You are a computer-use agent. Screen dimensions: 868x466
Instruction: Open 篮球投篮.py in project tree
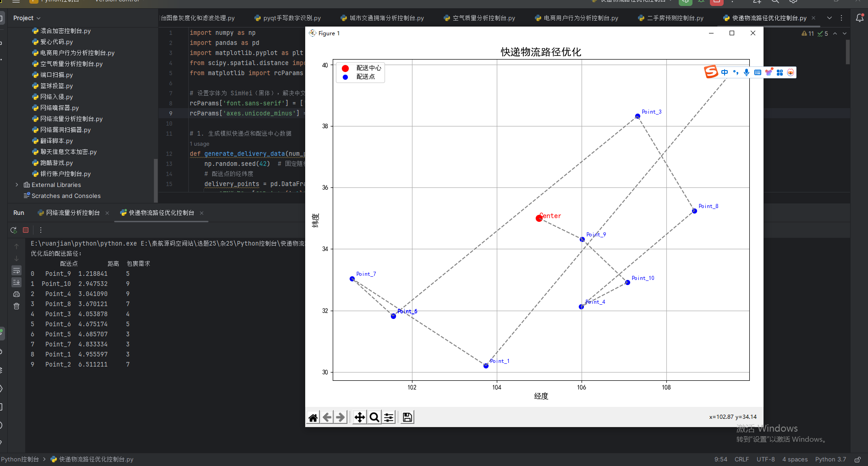[x=52, y=86]
